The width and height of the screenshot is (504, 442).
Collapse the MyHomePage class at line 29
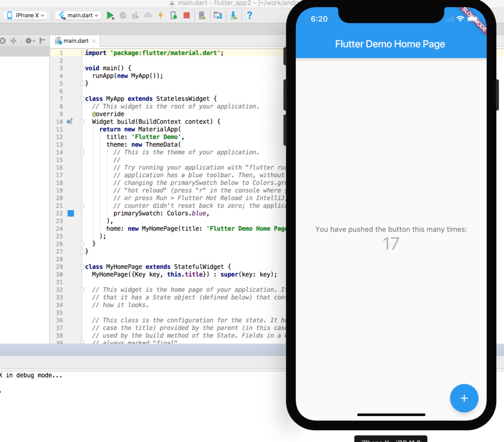tap(82, 267)
